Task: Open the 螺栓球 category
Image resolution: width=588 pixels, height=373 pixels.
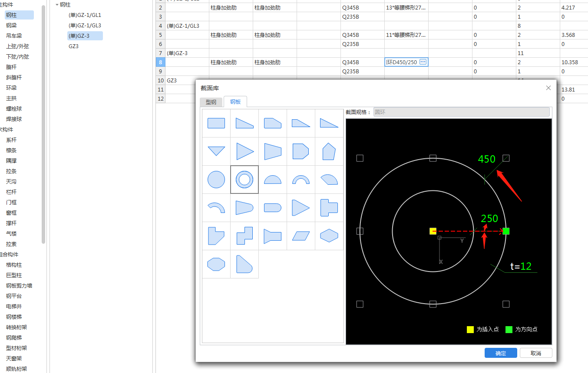Action: pos(14,108)
